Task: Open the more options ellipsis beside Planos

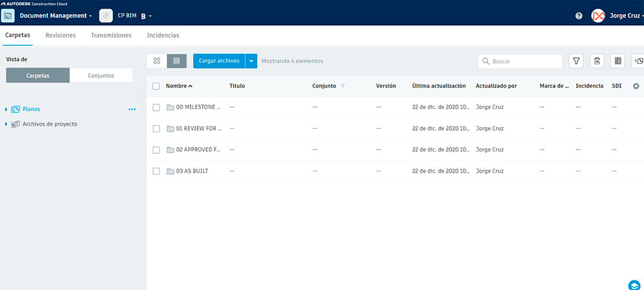Action: tap(132, 110)
